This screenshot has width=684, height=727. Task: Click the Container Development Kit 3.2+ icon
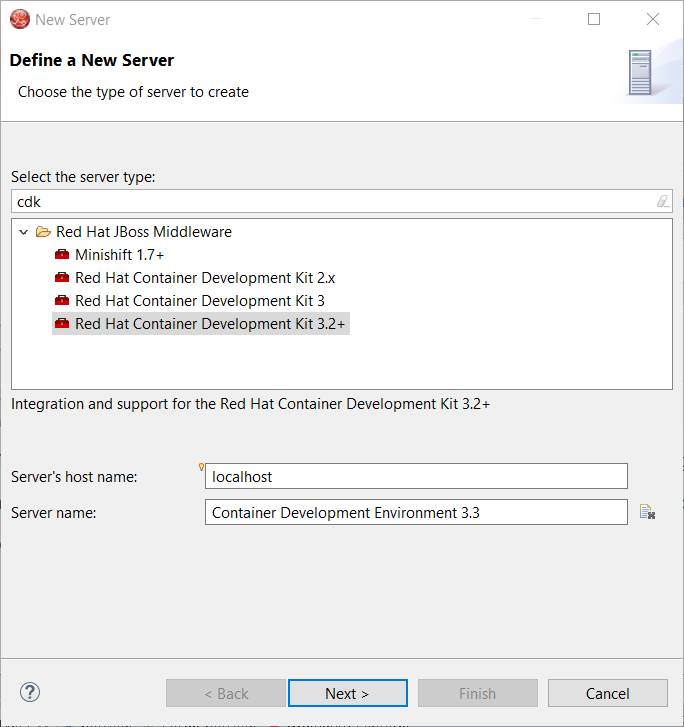click(62, 324)
